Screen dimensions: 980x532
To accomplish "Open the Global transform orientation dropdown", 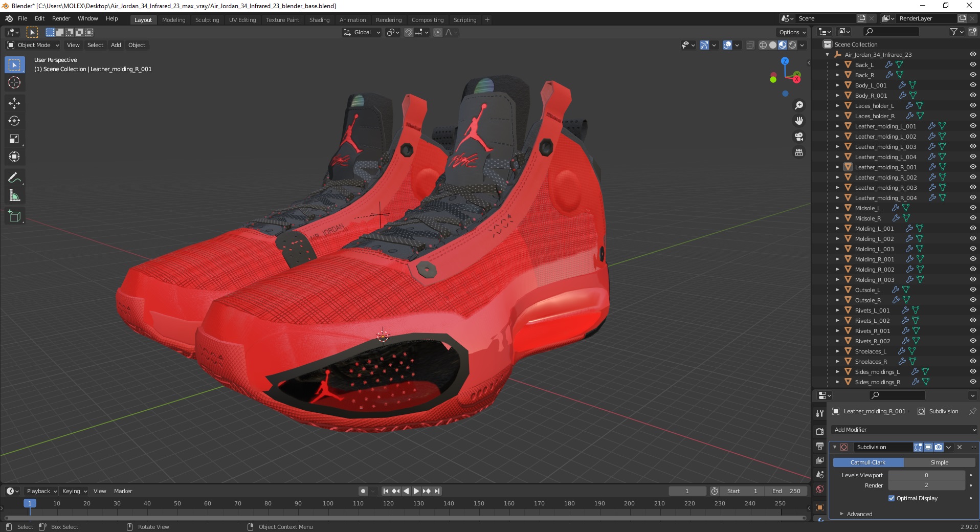I will coord(362,32).
